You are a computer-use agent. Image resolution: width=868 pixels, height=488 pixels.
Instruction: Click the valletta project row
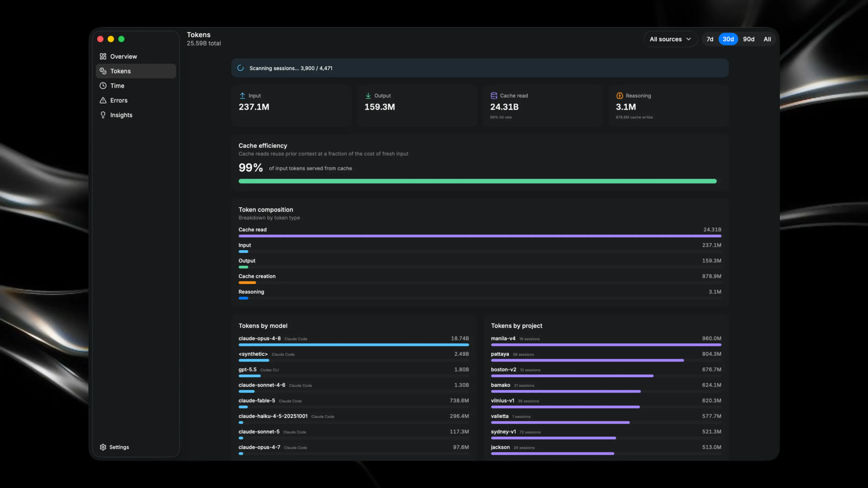pos(606,419)
